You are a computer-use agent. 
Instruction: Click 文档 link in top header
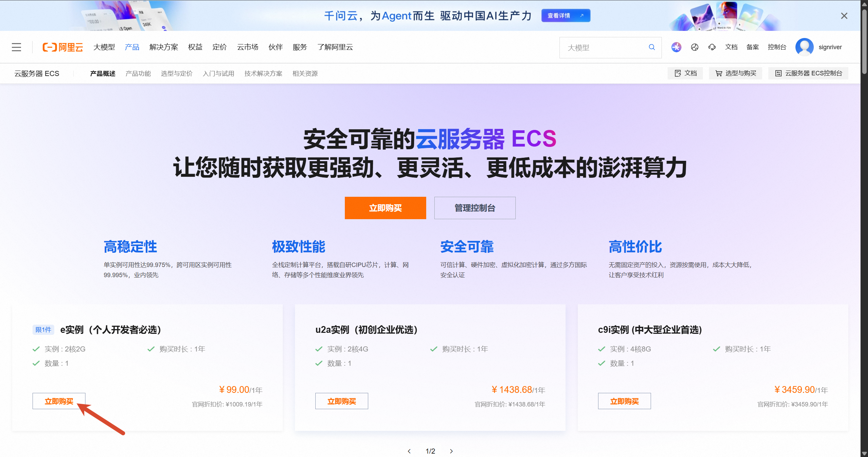731,47
